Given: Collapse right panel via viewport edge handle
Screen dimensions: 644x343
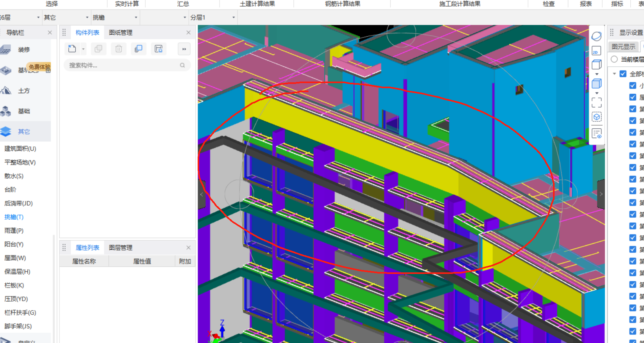Looking at the screenshot, I should [601, 194].
